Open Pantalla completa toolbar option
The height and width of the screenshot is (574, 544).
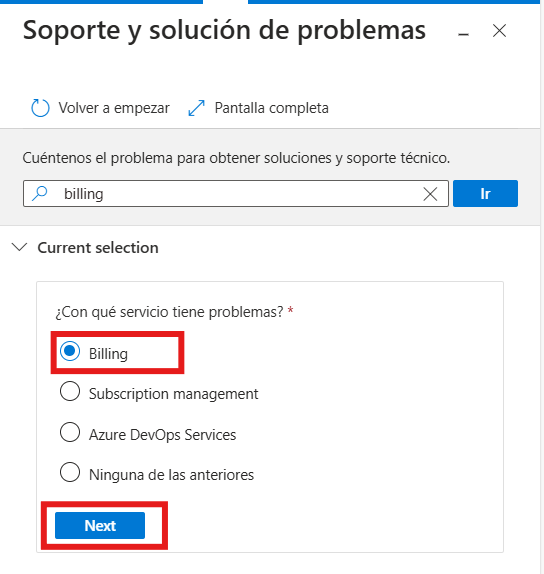(271, 108)
